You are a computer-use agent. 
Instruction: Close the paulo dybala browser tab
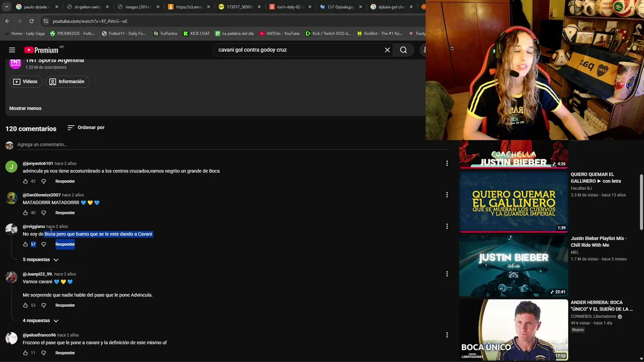(56, 7)
